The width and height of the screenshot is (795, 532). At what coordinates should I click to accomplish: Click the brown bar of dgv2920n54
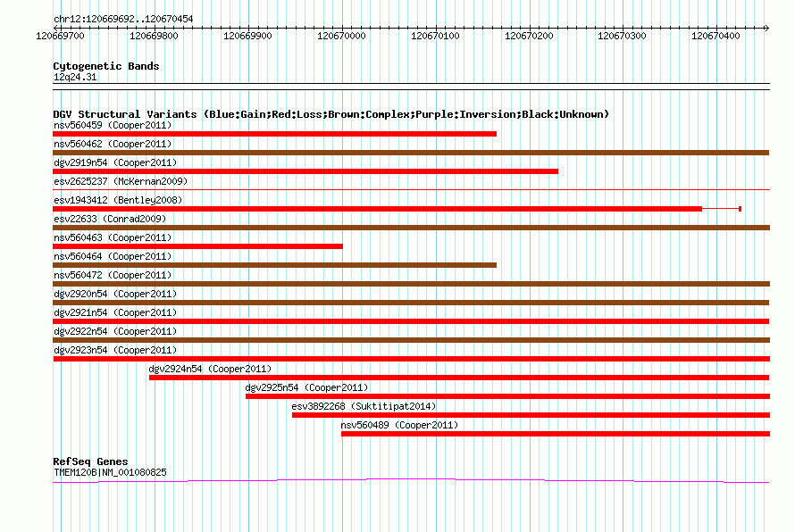point(411,303)
